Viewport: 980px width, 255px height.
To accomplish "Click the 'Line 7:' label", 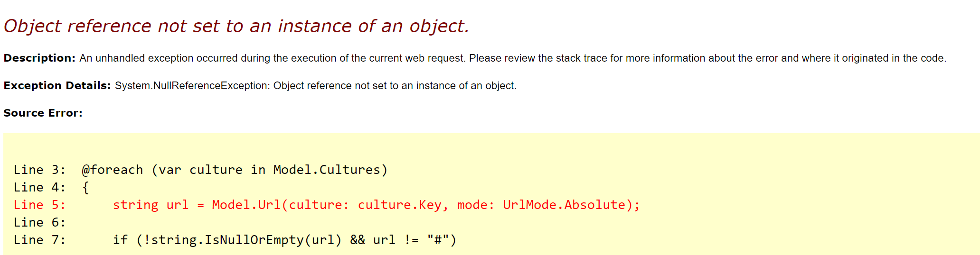I will click(40, 240).
